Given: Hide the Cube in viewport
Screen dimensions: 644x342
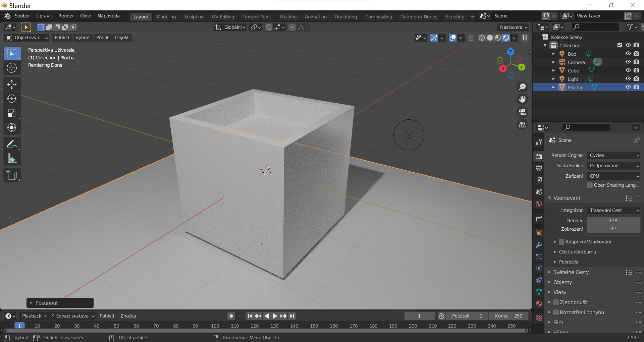Looking at the screenshot, I should pos(628,70).
